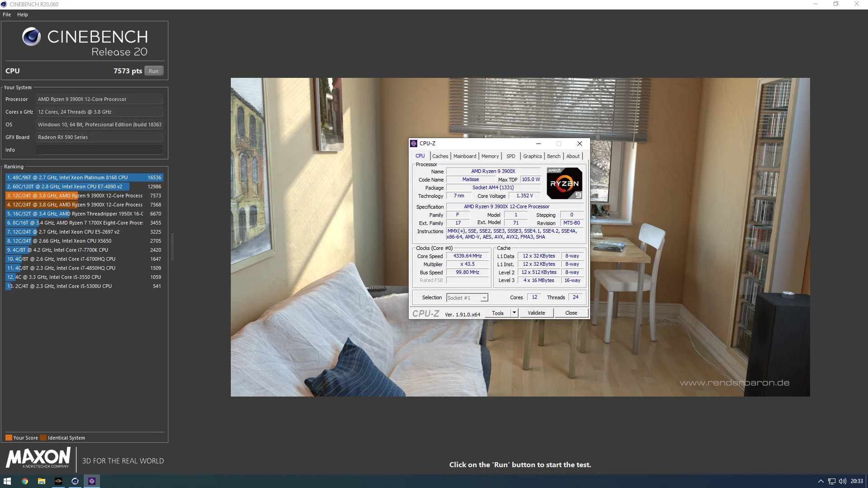
Task: Click the Cinebench logo sphere
Action: 31,37
